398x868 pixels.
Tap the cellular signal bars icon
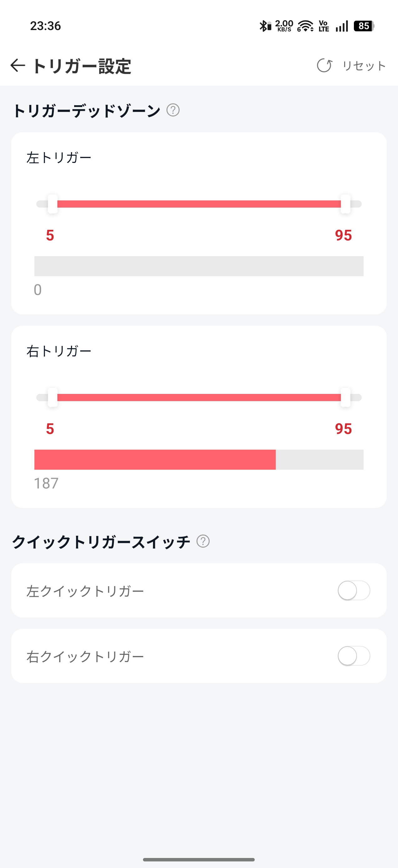click(342, 26)
